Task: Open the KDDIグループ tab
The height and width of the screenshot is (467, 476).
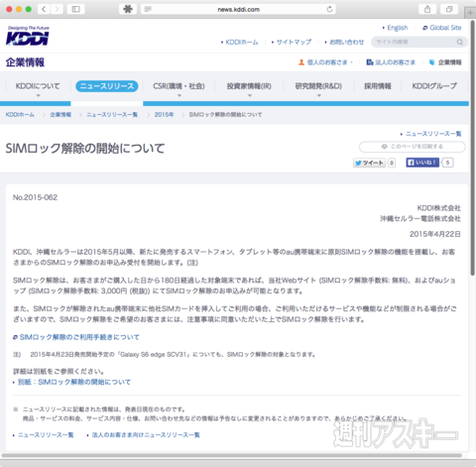Action: (434, 86)
